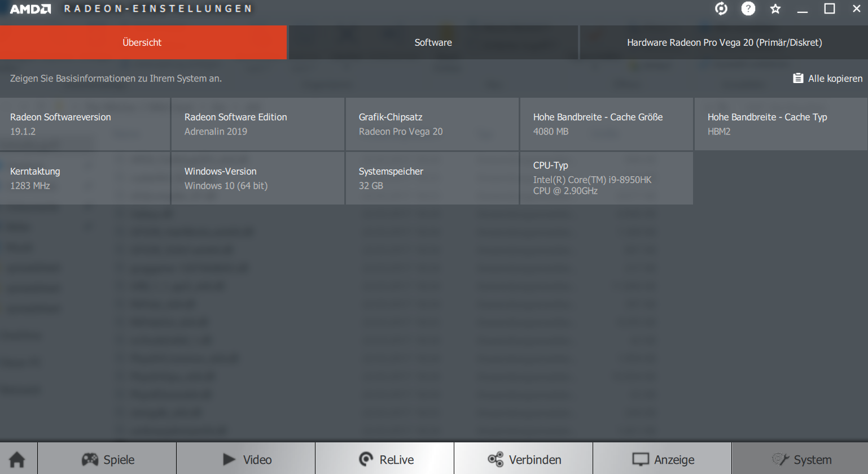
Task: Open the Spiele gaming section
Action: tap(107, 459)
